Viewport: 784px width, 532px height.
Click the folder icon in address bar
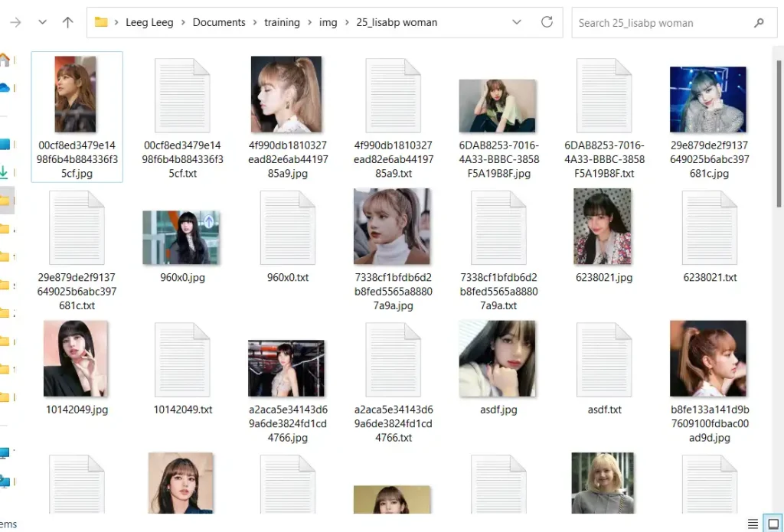click(x=101, y=22)
